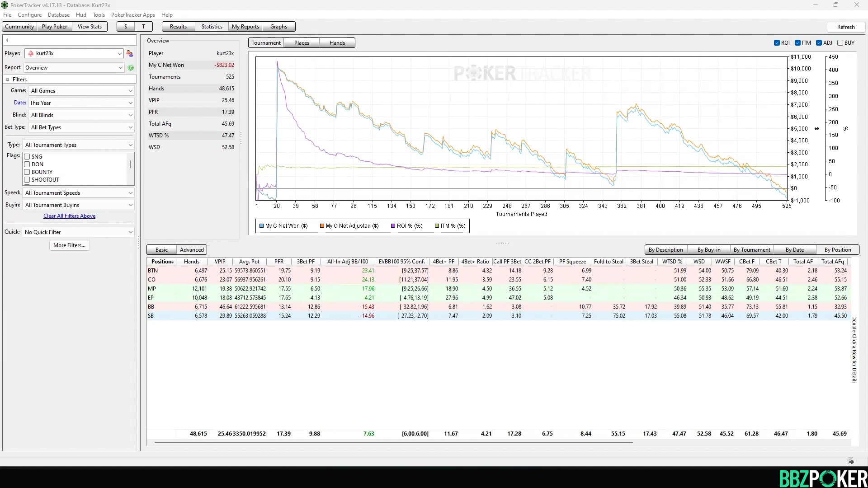Image resolution: width=868 pixels, height=488 pixels.
Task: Click the PokerTracker app logo in title bar
Action: point(4,5)
